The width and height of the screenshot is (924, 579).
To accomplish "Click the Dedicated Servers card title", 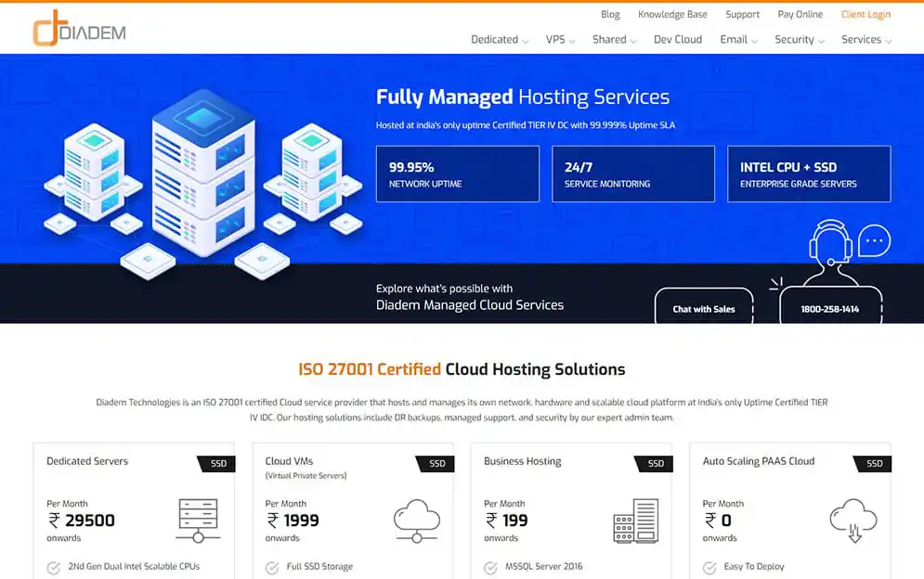I will tap(87, 461).
